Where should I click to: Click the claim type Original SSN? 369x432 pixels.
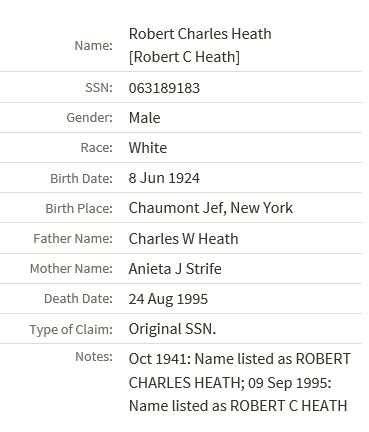tap(172, 329)
